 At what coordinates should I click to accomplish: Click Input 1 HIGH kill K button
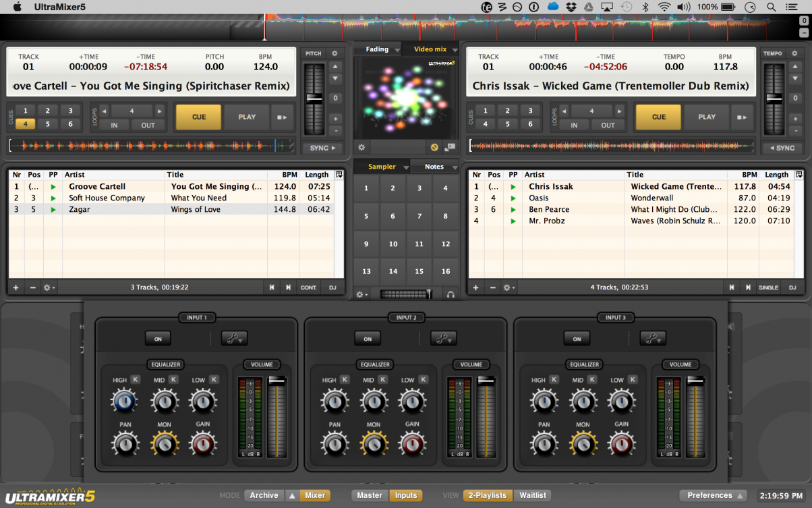(x=135, y=380)
